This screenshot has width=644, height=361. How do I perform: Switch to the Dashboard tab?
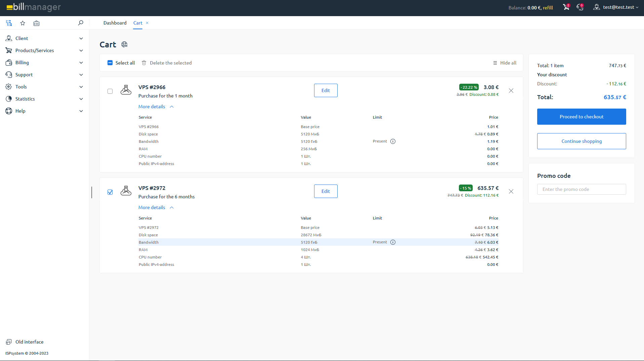click(x=115, y=23)
